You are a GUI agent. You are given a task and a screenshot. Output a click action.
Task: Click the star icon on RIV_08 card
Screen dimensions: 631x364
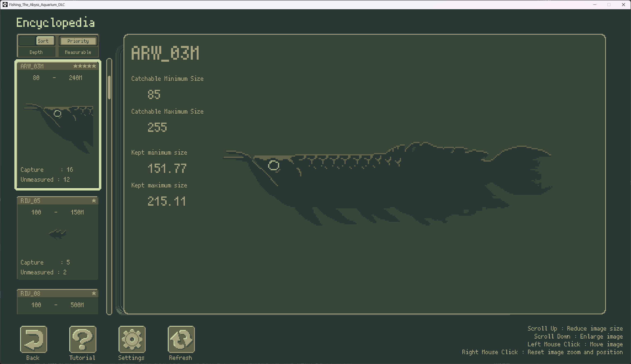tap(94, 293)
